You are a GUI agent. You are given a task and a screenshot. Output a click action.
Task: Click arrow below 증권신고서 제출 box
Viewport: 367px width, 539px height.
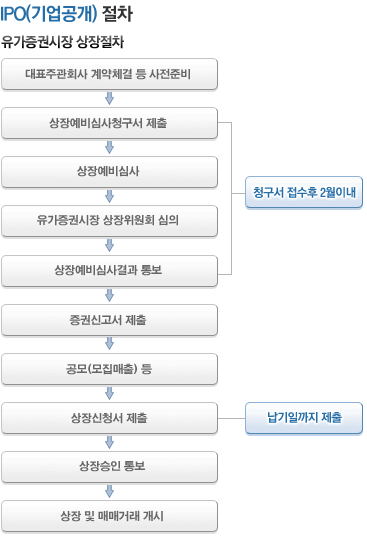109,344
